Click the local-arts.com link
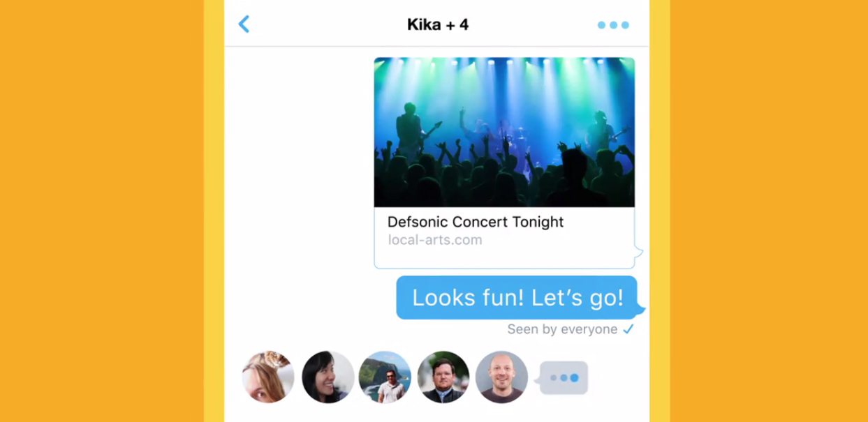 [435, 240]
